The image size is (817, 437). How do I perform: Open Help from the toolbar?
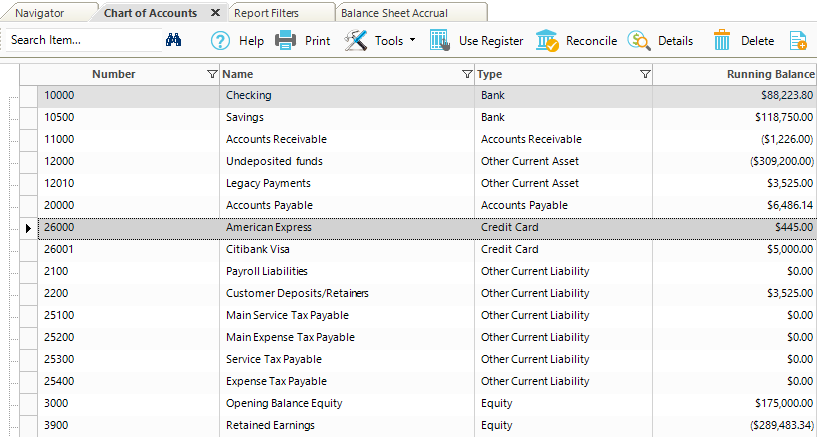pyautogui.click(x=237, y=41)
